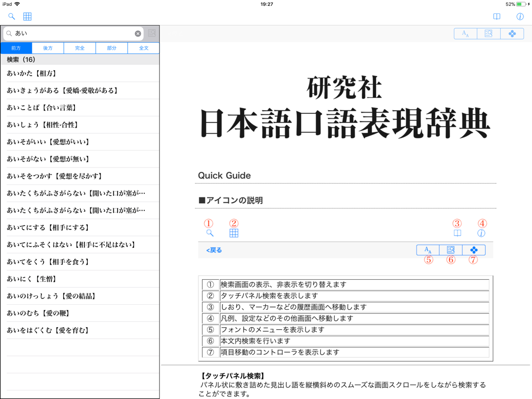The height and width of the screenshot is (399, 532).
Task: Focus the search input containing あい
Action: (x=73, y=33)
